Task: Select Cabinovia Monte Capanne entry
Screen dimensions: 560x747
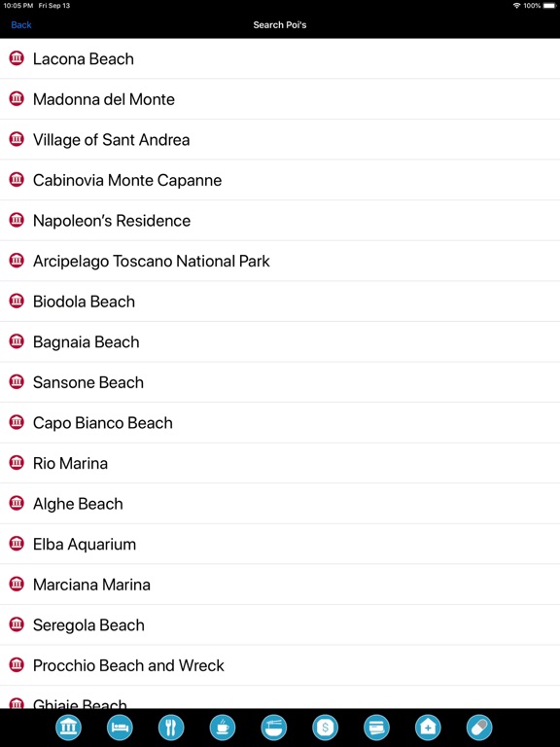Action: (x=280, y=180)
